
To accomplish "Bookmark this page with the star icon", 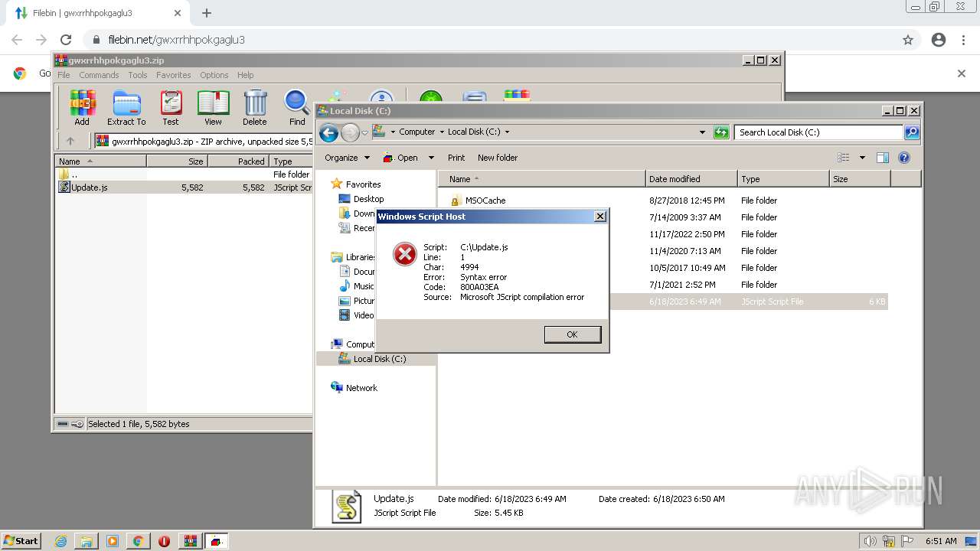I will coord(908,40).
